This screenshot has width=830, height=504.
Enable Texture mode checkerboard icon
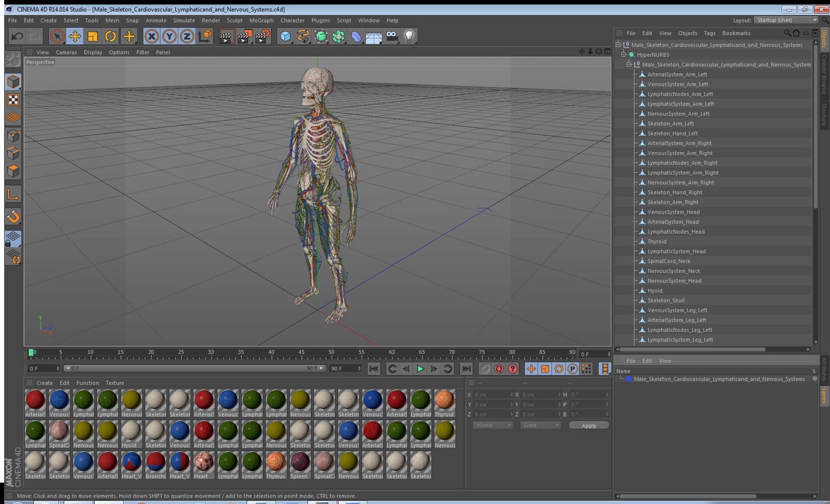pyautogui.click(x=13, y=100)
